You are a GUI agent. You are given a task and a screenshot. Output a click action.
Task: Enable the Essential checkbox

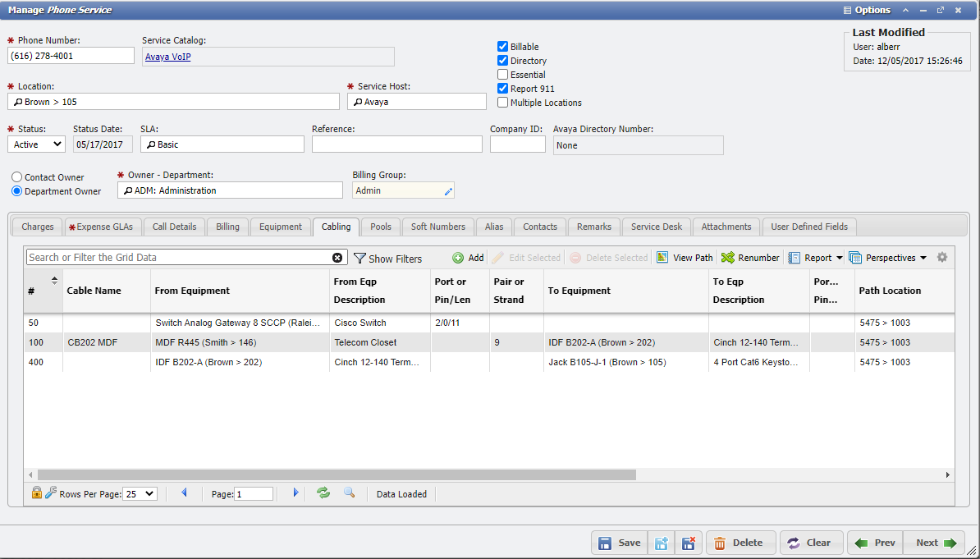pyautogui.click(x=502, y=75)
